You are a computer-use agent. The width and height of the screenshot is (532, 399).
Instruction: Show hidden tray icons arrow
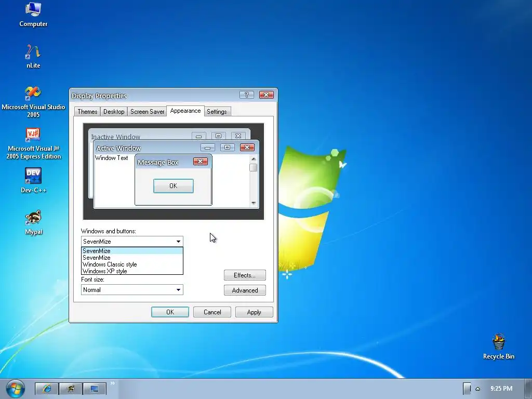tap(478, 389)
